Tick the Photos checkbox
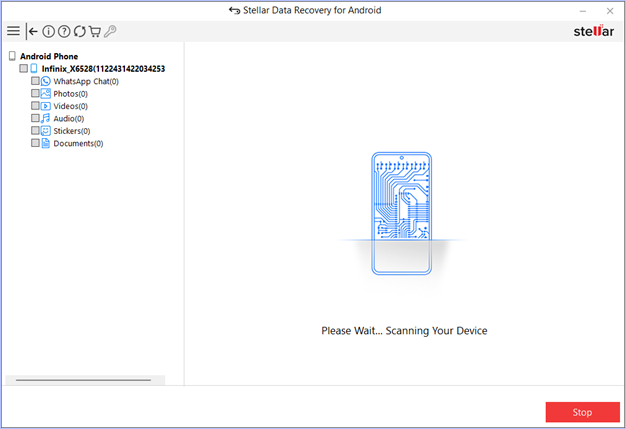 pos(35,93)
